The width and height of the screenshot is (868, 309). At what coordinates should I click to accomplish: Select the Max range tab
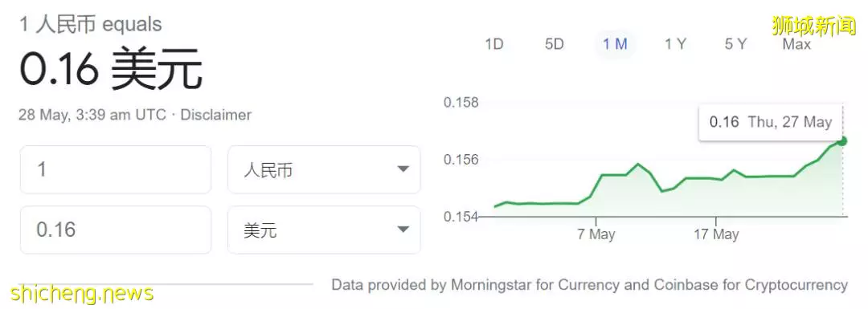coord(796,44)
